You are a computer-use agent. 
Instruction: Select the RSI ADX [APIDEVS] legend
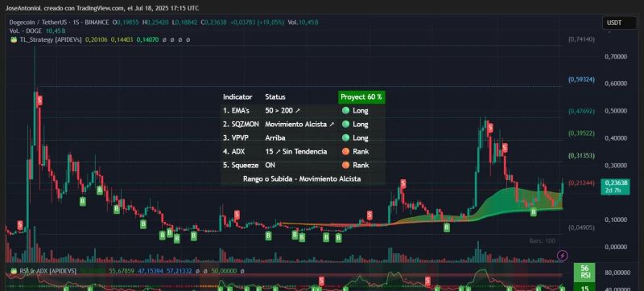[47, 271]
